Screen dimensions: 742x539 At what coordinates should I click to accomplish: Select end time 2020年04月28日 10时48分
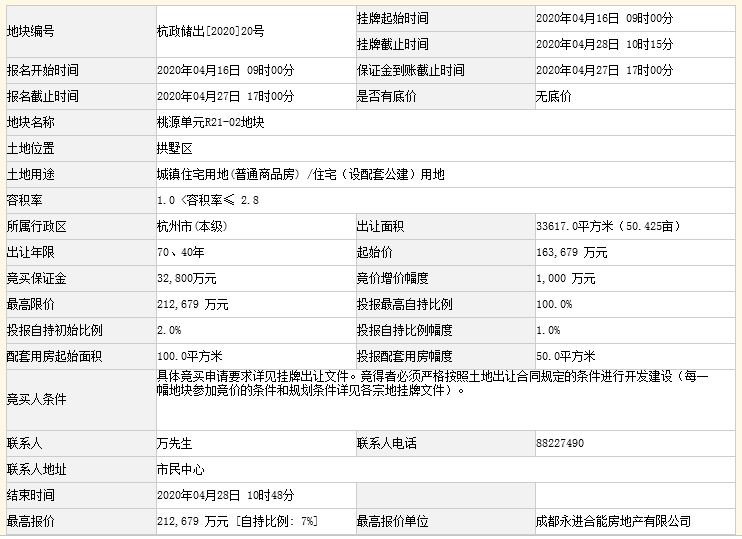click(x=226, y=495)
